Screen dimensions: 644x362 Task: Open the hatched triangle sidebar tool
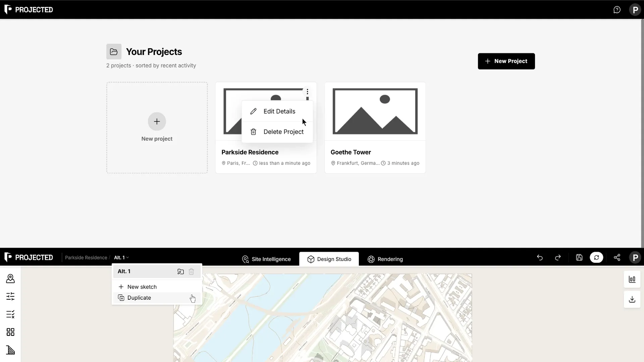[10, 350]
